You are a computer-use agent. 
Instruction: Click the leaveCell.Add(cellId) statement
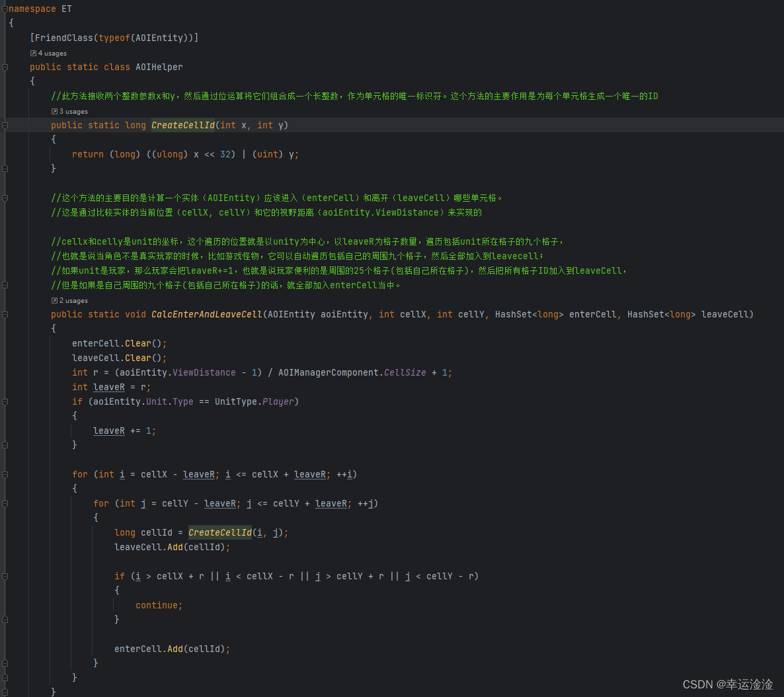[x=172, y=547]
